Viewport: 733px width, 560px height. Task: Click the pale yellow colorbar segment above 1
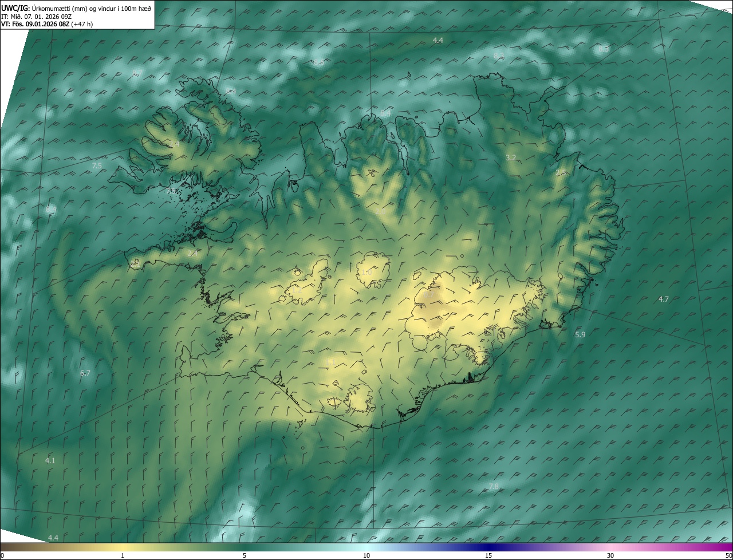coord(123,547)
